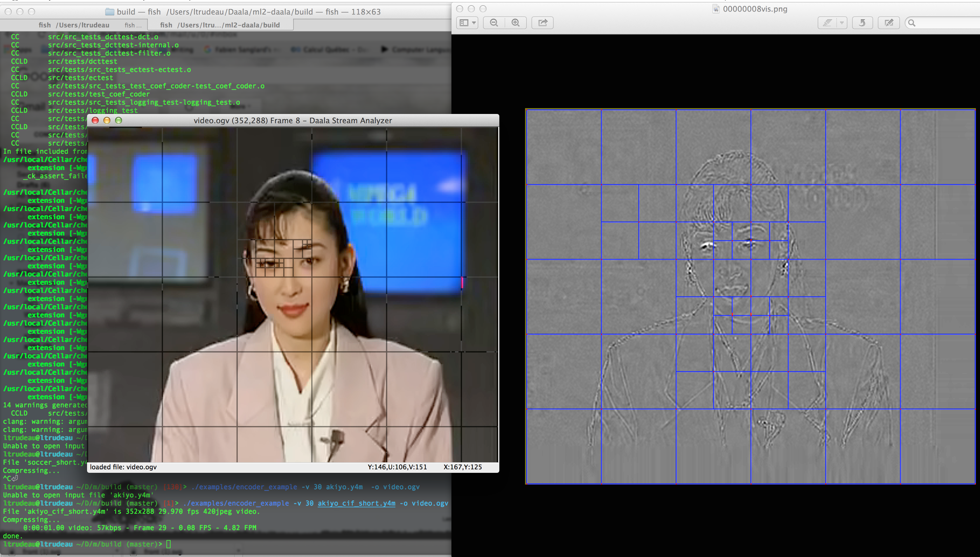The image size is (980, 557).
Task: Open the sidebar view menu in Preview
Action: 467,23
